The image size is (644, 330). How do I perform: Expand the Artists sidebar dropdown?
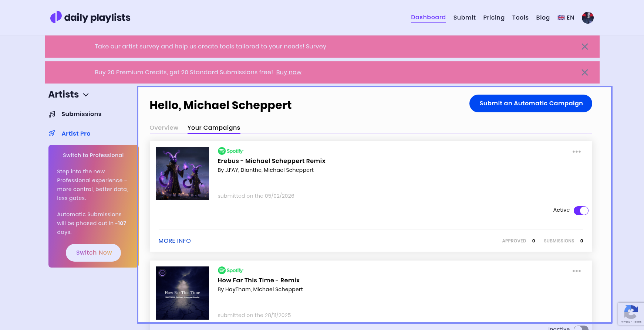(86, 95)
